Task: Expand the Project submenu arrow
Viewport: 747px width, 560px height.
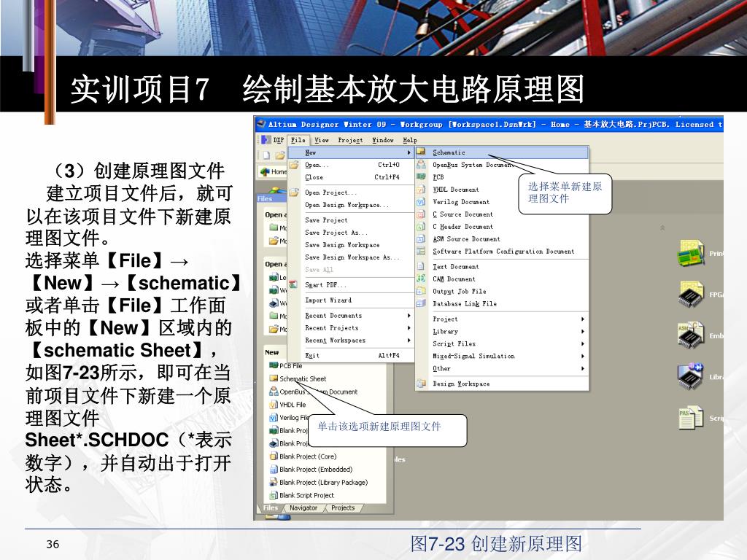Action: point(583,319)
